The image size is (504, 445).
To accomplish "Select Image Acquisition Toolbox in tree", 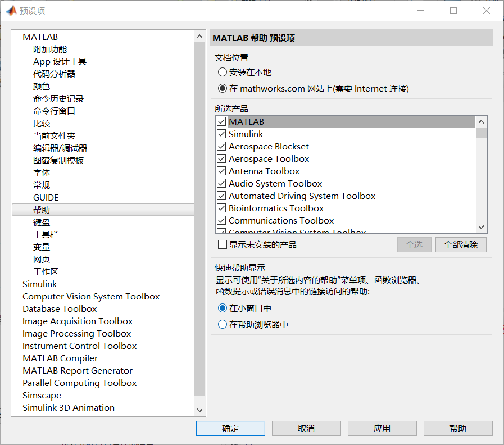I will click(x=78, y=321).
